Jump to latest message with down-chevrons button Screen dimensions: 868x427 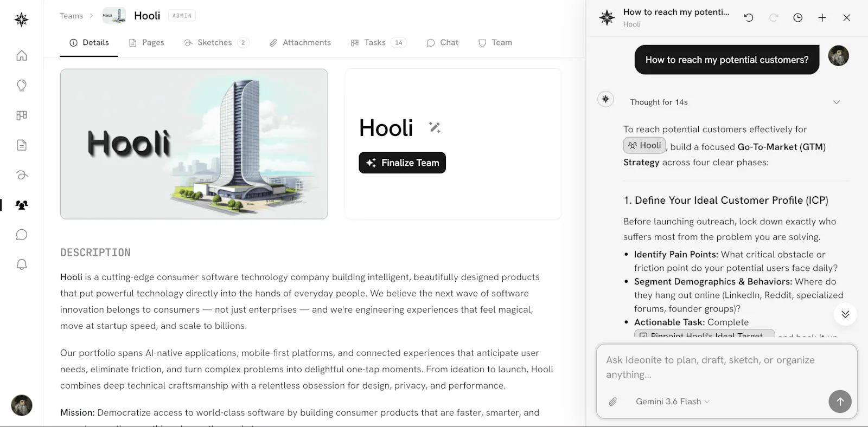pos(845,314)
